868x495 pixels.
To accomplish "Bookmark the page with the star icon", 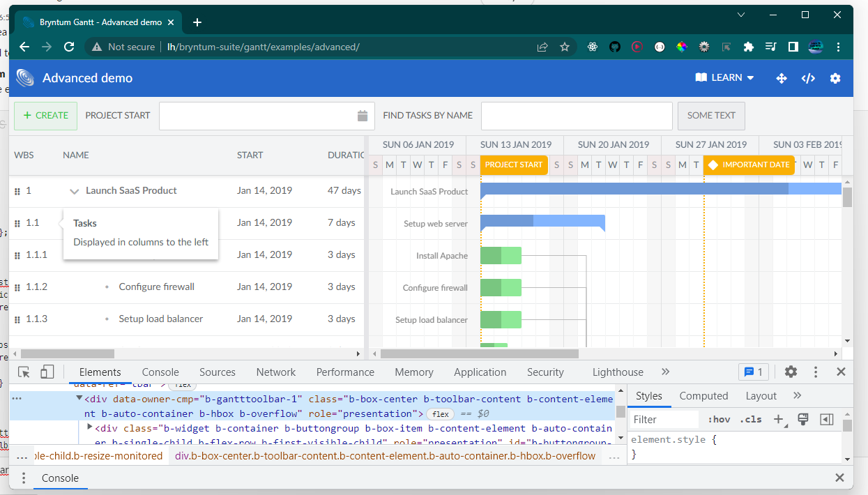I will click(564, 47).
